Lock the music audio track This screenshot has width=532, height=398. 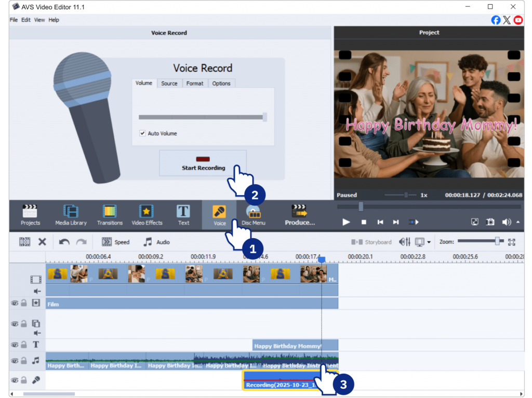pyautogui.click(x=24, y=360)
